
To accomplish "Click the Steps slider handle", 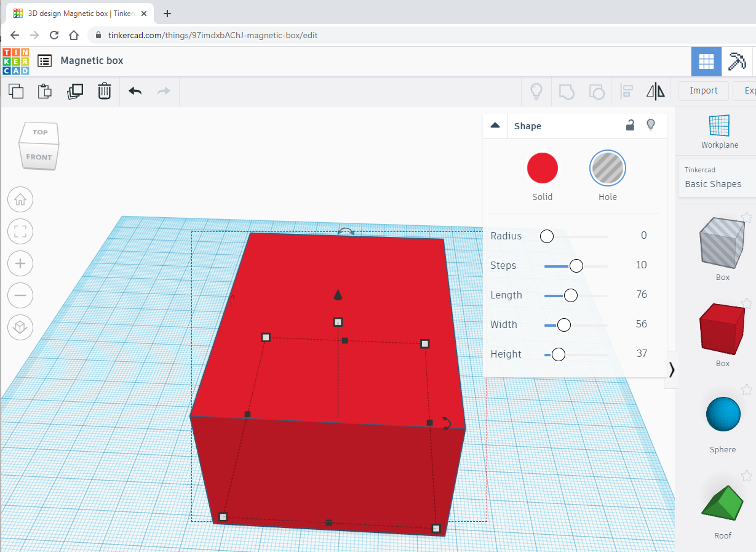I will point(576,266).
